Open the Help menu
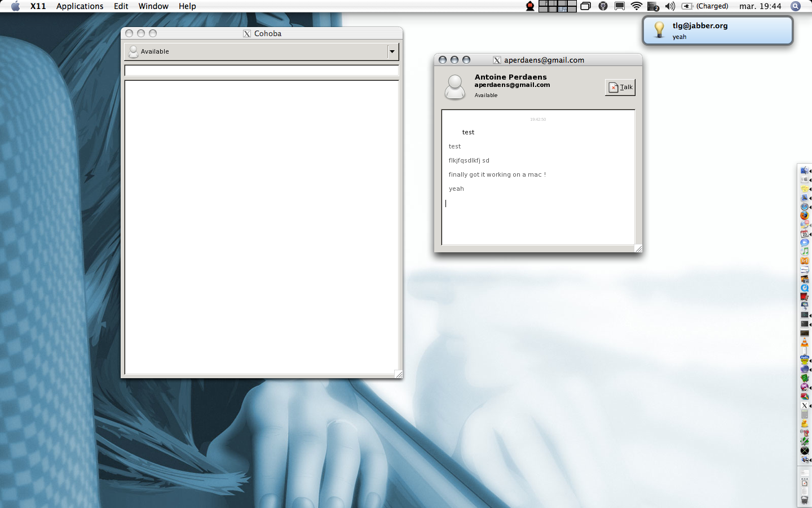812x508 pixels. coord(187,6)
